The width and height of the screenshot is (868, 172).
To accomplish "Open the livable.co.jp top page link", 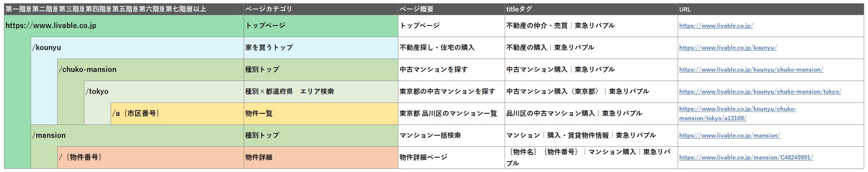I will 716,26.
